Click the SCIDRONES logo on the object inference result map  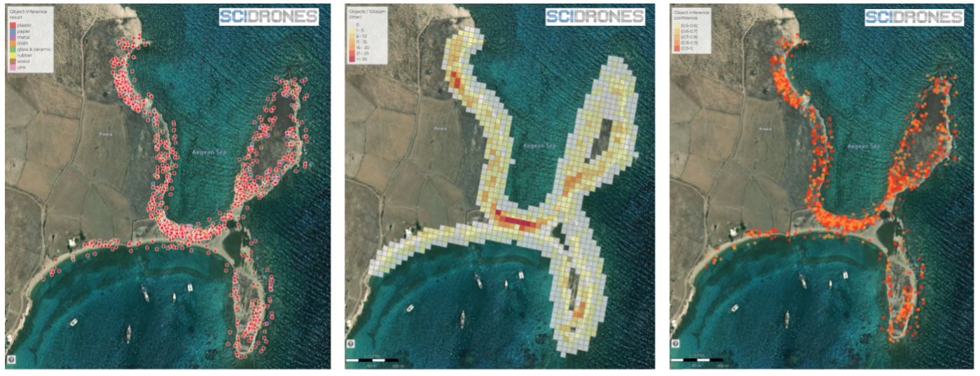[x=269, y=17]
